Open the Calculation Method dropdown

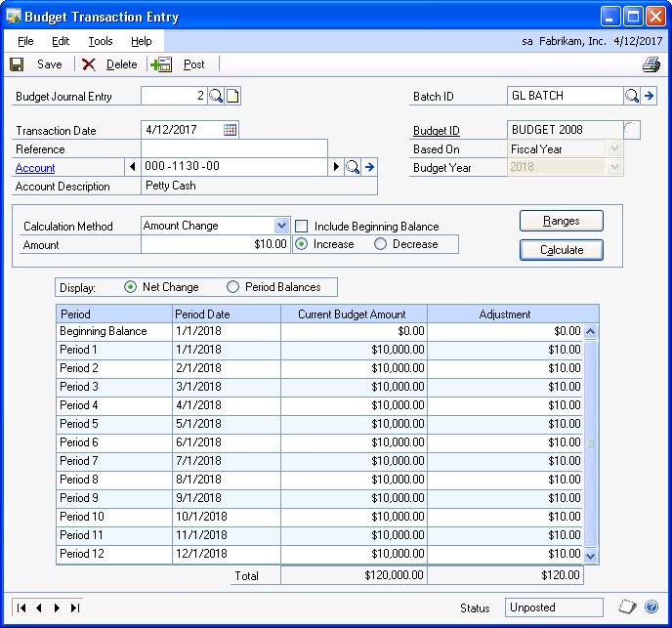(281, 226)
